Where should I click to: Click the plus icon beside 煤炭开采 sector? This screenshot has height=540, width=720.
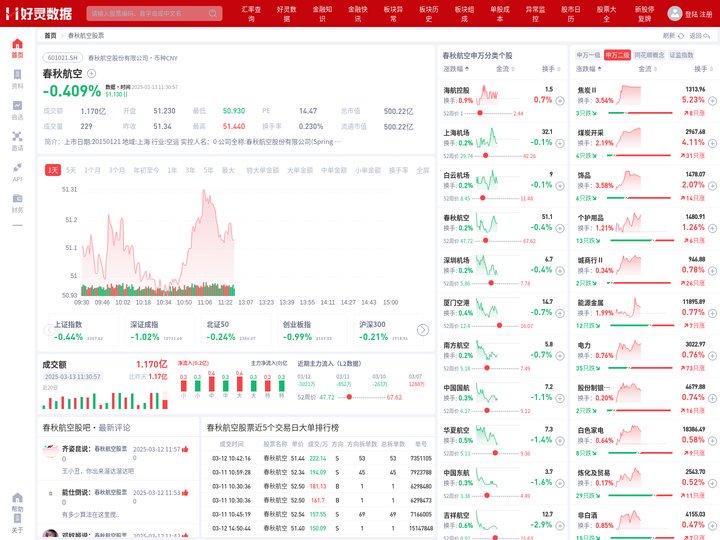coord(712,143)
